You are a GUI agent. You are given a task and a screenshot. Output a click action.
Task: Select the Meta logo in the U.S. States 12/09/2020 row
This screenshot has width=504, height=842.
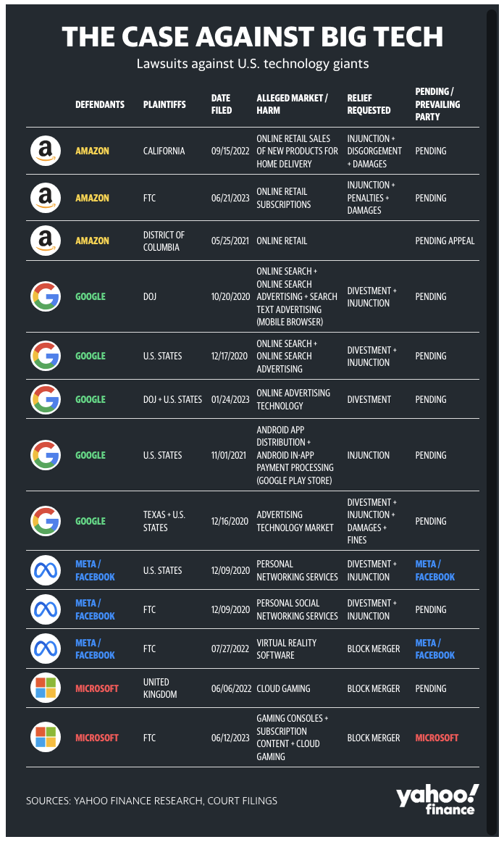(46, 570)
